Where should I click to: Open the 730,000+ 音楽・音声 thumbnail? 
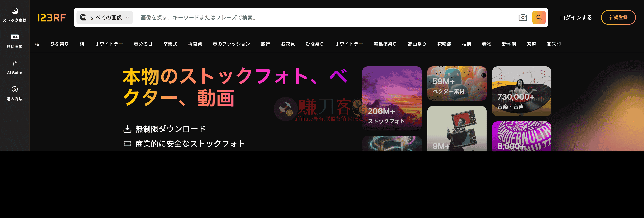click(522, 91)
